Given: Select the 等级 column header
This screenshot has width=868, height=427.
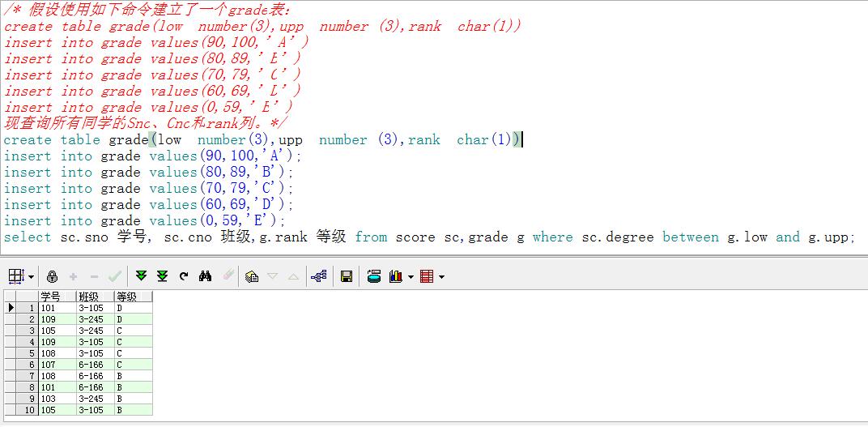Looking at the screenshot, I should click(x=134, y=297).
